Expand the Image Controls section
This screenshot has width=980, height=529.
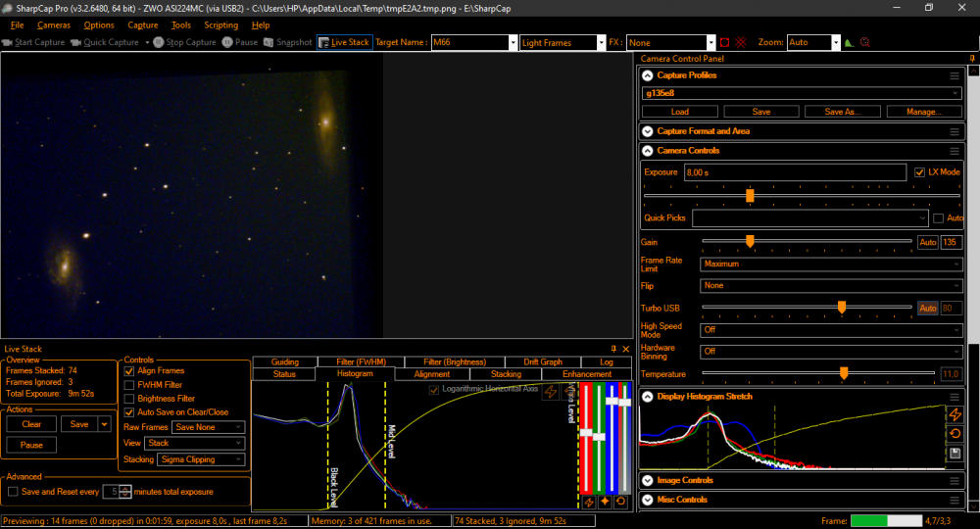pyautogui.click(x=648, y=481)
